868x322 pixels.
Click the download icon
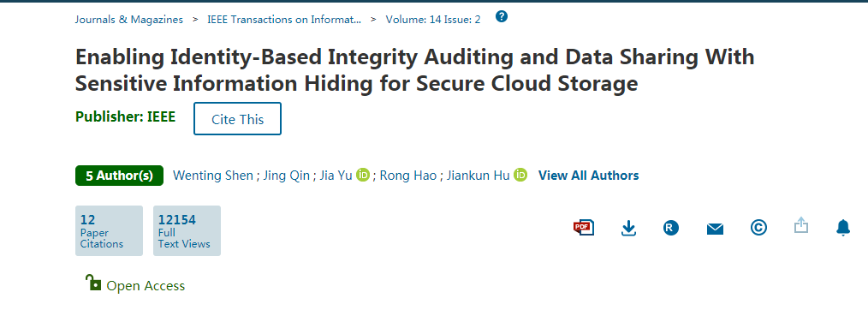(x=628, y=228)
